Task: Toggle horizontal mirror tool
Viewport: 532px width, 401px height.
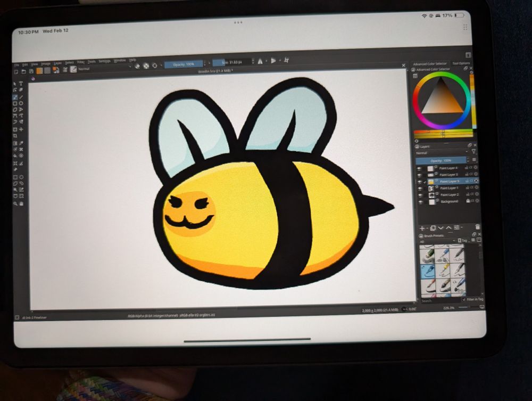Action: click(260, 61)
